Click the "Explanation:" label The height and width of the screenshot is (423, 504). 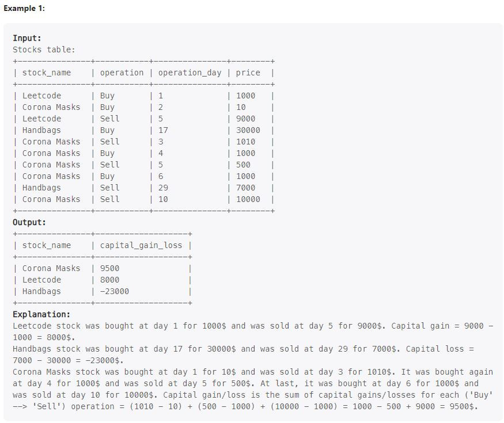pyautogui.click(x=41, y=314)
